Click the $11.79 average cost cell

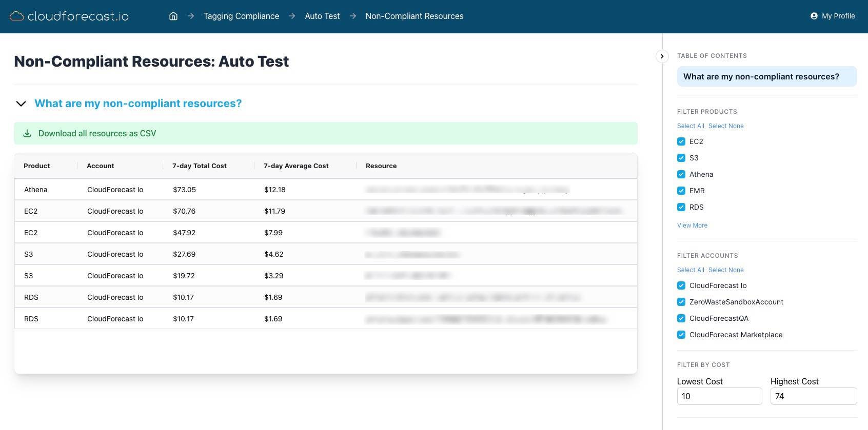tap(274, 211)
